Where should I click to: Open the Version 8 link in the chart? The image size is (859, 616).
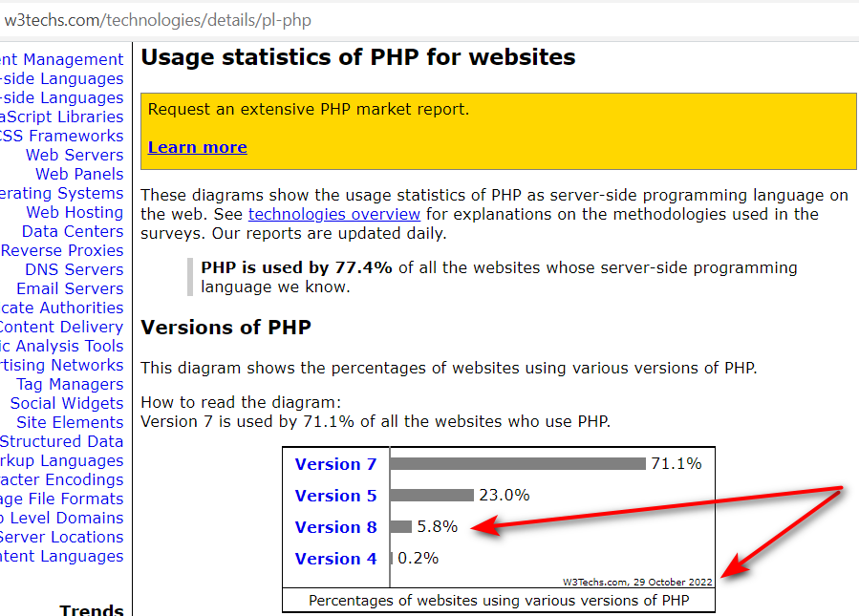tap(335, 527)
